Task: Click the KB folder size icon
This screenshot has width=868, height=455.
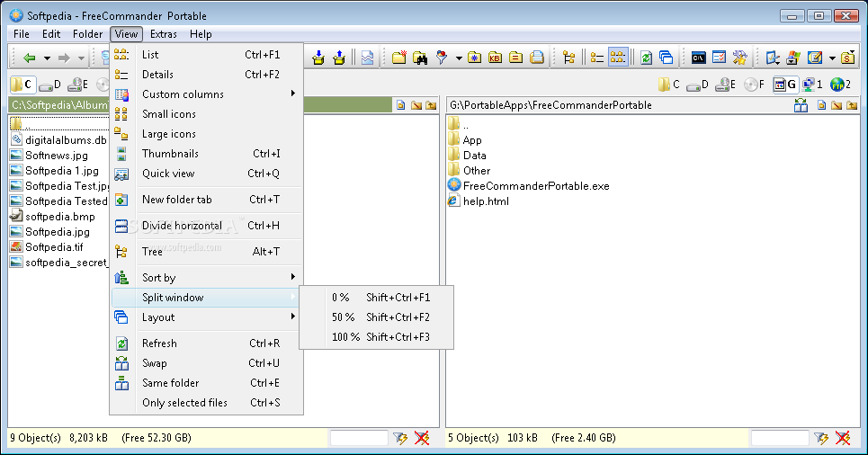Action: click(496, 58)
